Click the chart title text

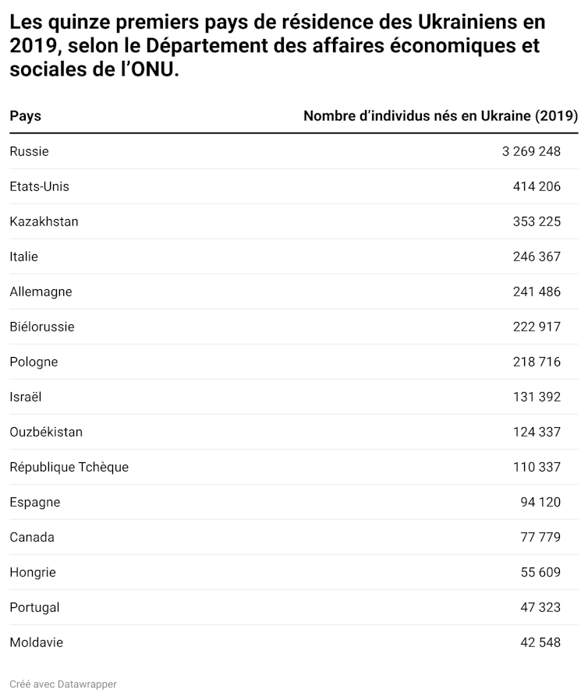(277, 46)
